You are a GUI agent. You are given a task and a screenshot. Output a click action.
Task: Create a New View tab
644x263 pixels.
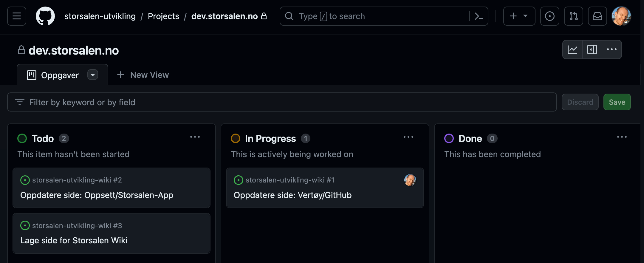[x=143, y=75]
